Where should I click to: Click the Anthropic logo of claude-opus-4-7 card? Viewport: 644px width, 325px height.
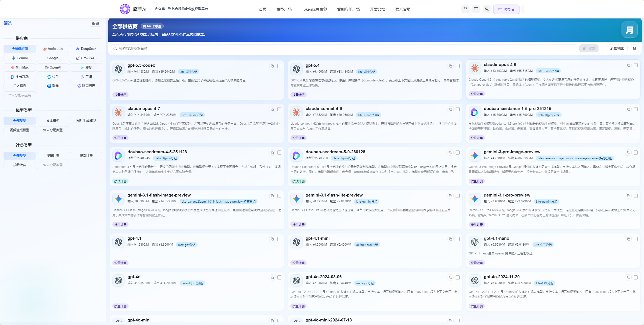click(118, 112)
